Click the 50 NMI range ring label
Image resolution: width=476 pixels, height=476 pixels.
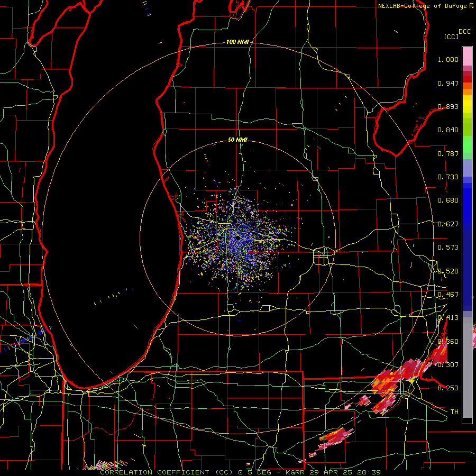237,140
